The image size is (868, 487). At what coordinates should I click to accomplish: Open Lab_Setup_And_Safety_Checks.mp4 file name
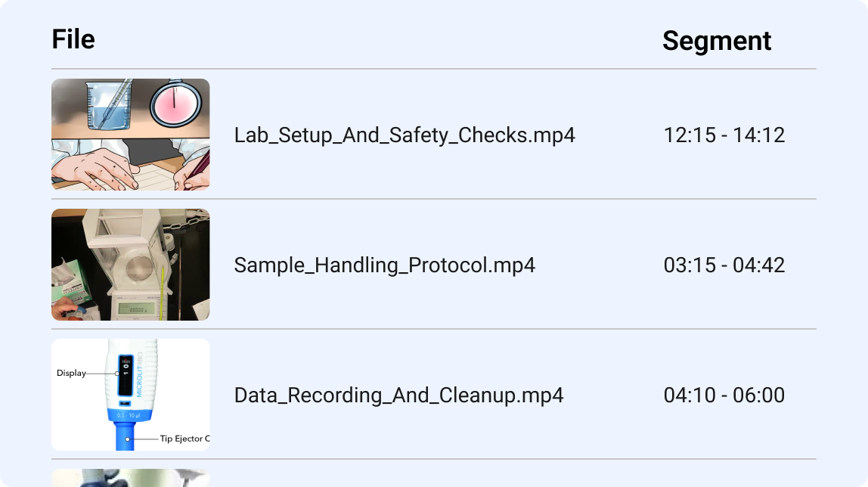(405, 135)
